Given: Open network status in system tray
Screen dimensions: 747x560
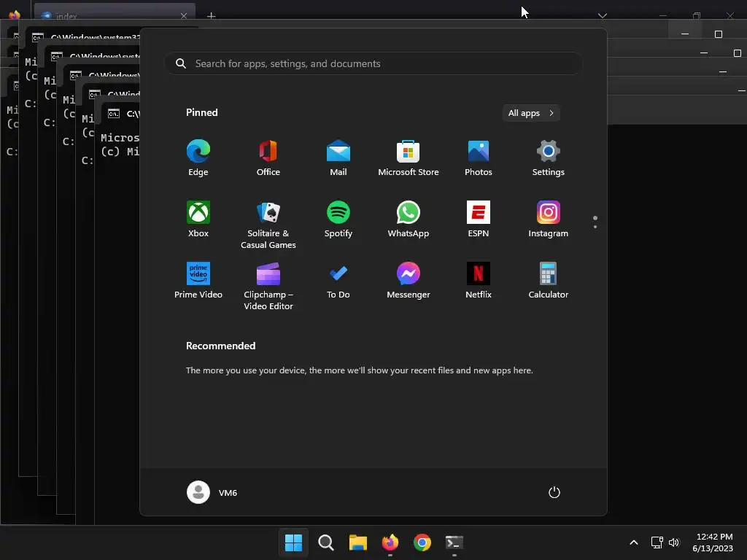Looking at the screenshot, I should [657, 542].
